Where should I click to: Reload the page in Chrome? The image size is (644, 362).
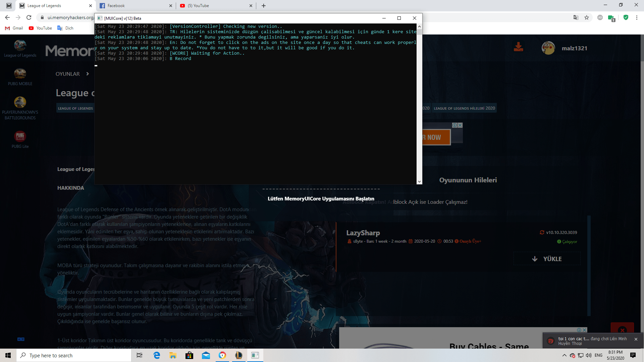(29, 17)
